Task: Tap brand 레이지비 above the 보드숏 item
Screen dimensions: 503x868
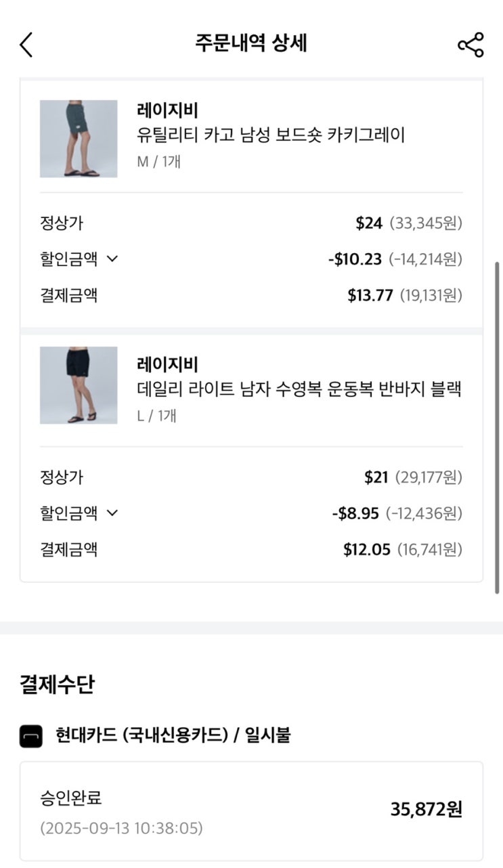Action: pos(167,110)
